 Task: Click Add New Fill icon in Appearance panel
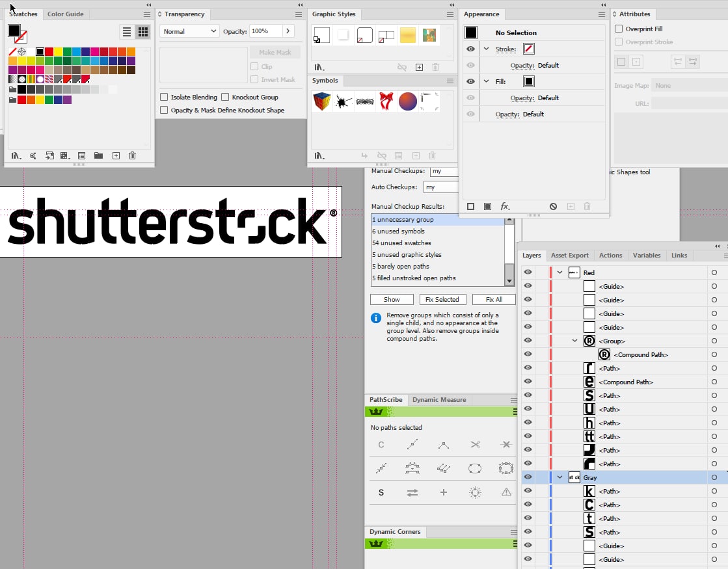(487, 207)
